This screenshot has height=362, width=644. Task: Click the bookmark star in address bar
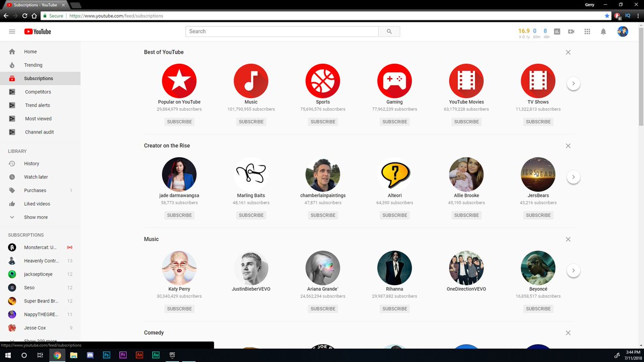(x=607, y=16)
